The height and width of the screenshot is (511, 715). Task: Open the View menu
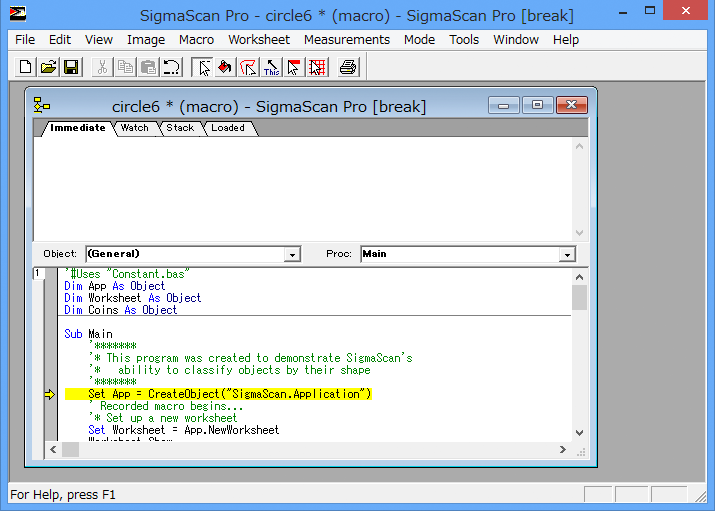coord(98,40)
